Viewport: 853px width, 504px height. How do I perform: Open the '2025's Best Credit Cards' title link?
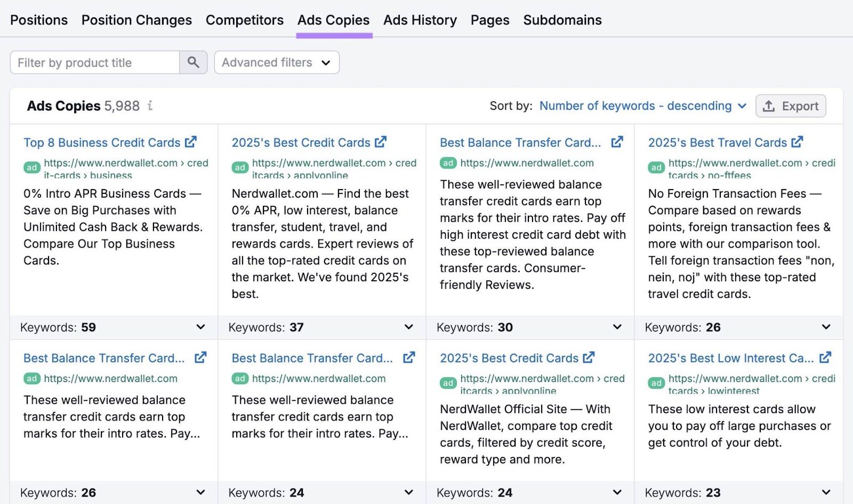[301, 142]
